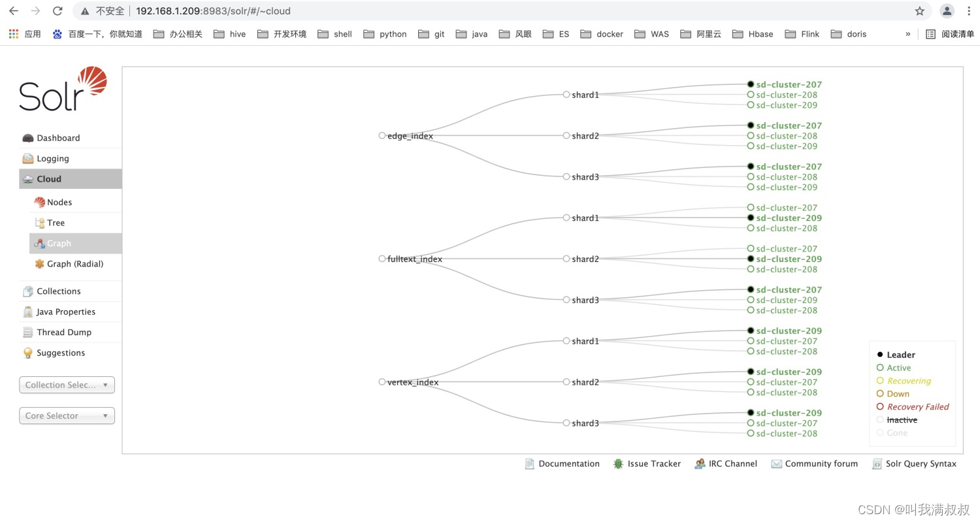This screenshot has height=522, width=980.
Task: Open the Logging page
Action: tap(71, 158)
